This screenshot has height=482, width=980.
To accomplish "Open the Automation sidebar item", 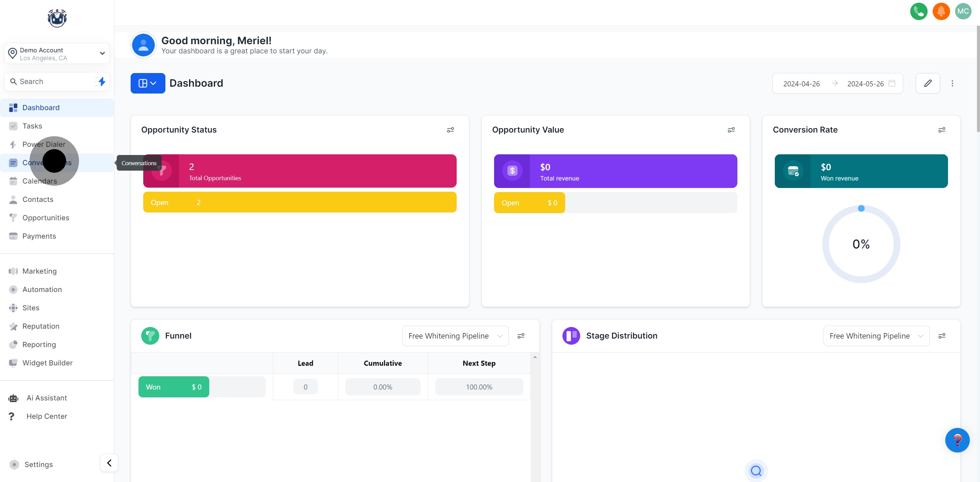I will pyautogui.click(x=42, y=289).
